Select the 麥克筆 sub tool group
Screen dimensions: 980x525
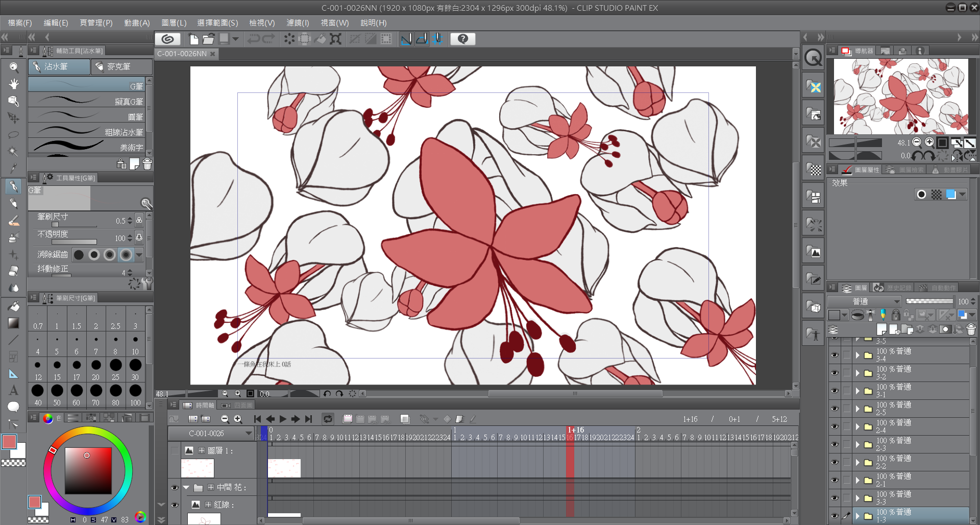pyautogui.click(x=121, y=67)
